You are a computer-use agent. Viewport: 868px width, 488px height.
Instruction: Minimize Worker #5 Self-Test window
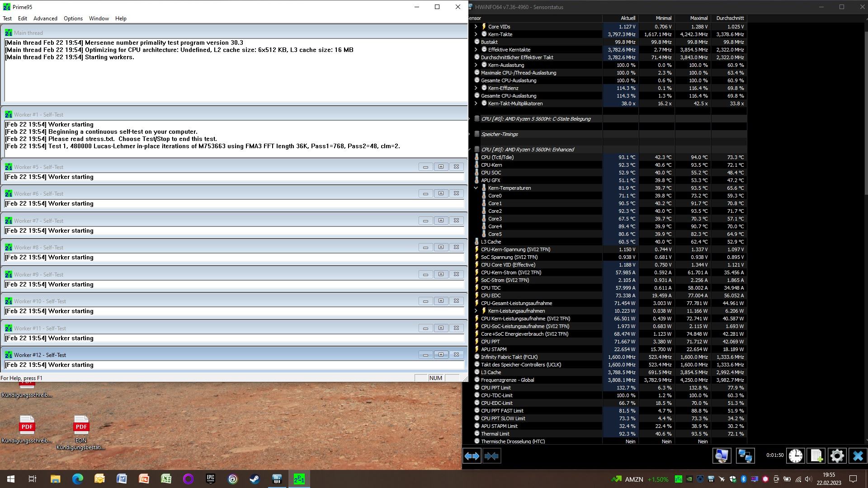425,167
